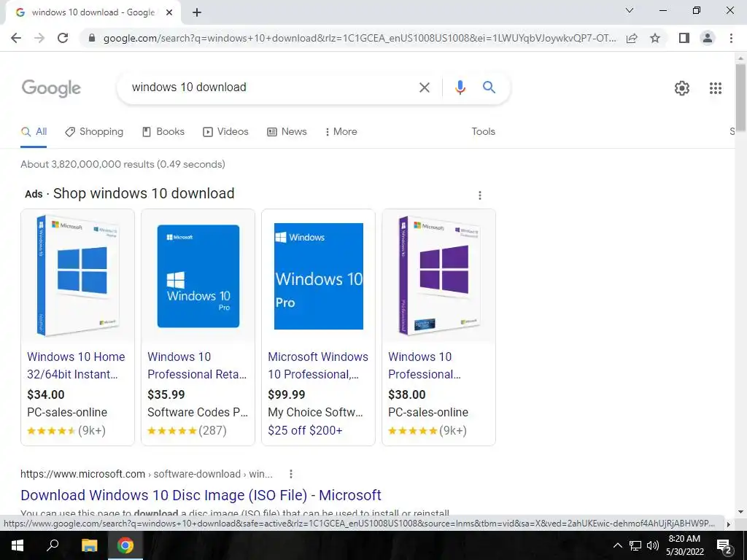
Task: Open Windows taskbar search
Action: coord(53,545)
